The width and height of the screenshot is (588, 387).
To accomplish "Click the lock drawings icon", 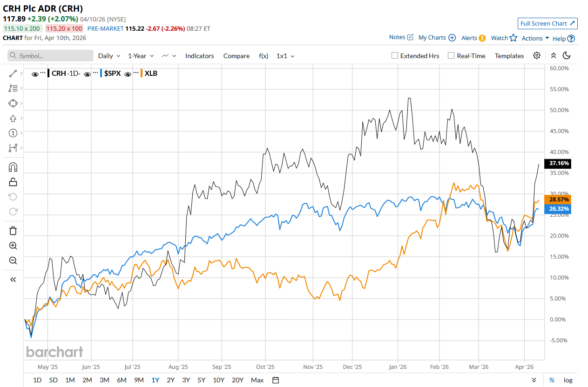I will pos(13,182).
